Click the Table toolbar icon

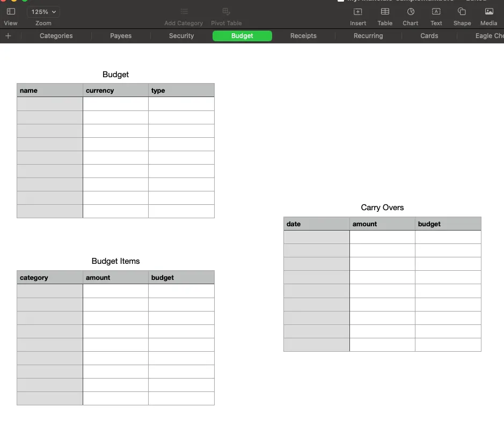[x=385, y=12]
